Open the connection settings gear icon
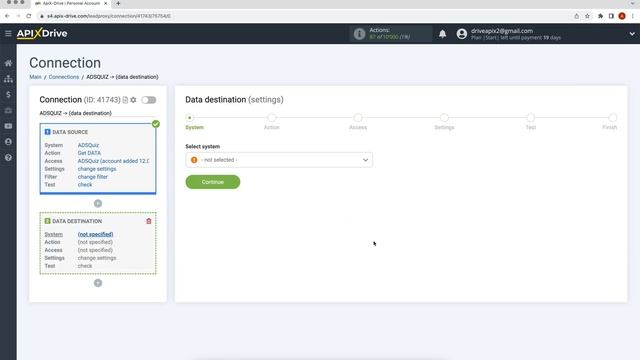Screen dimensions: 640x360 pyautogui.click(x=133, y=100)
